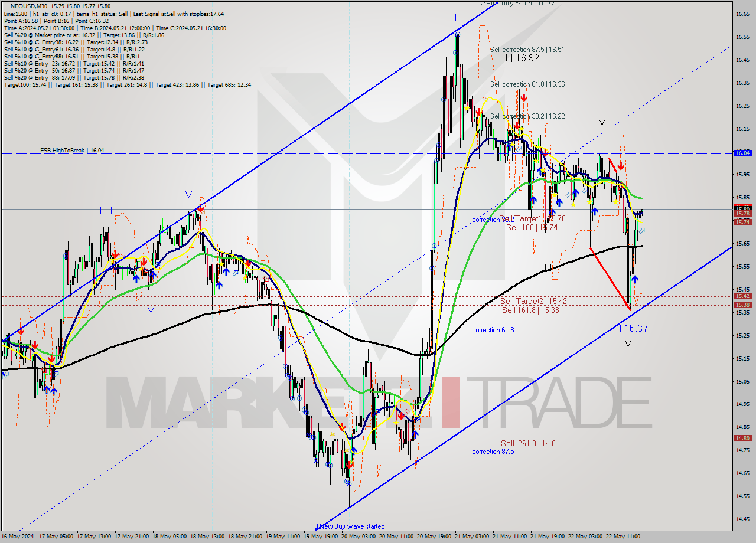The height and width of the screenshot is (543, 756).
Task: Click the 15.55 price axis value
Action: tap(742, 266)
